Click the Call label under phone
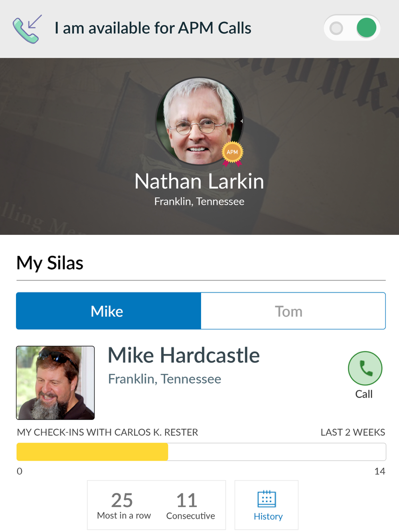Screen dimensions: 399x532 click(364, 394)
